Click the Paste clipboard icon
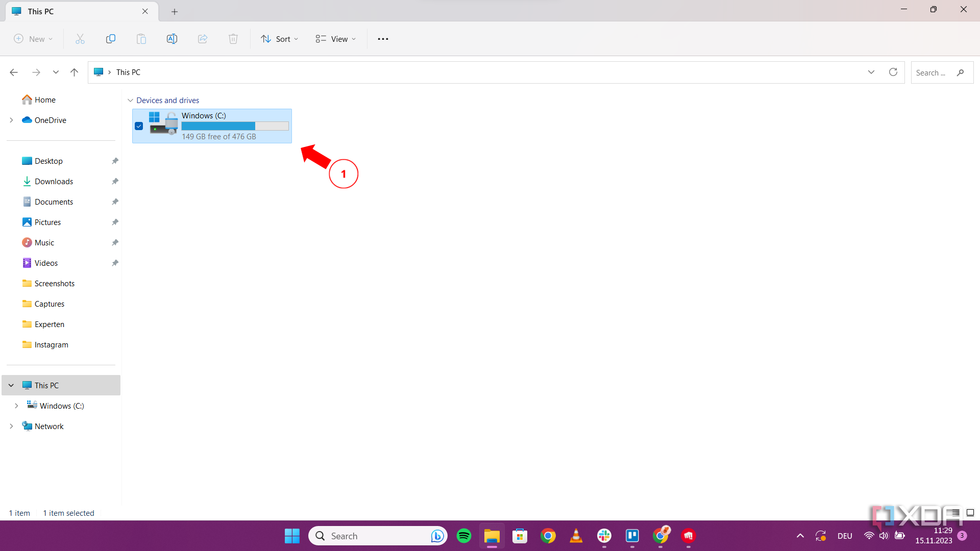This screenshot has width=980, height=551. (141, 39)
